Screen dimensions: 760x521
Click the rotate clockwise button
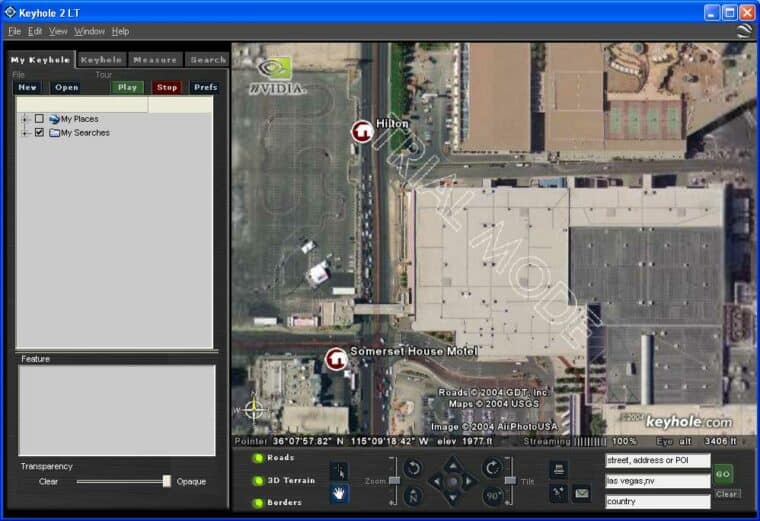point(492,468)
